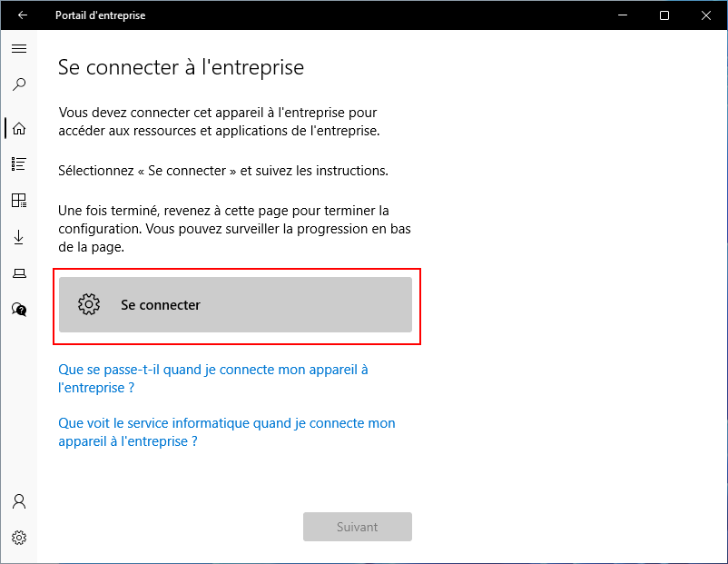
Task: Click the Suivant button
Action: click(358, 527)
